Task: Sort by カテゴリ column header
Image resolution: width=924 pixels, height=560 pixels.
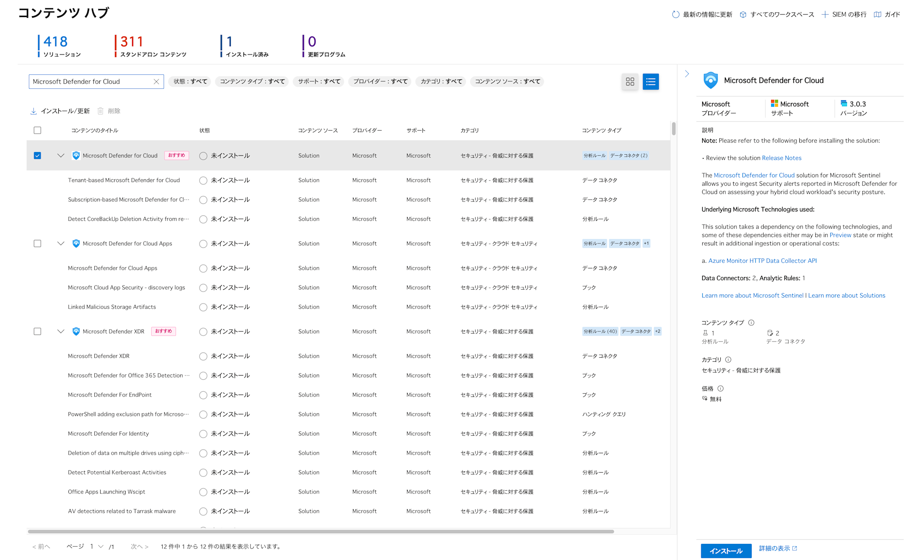Action: [469, 130]
